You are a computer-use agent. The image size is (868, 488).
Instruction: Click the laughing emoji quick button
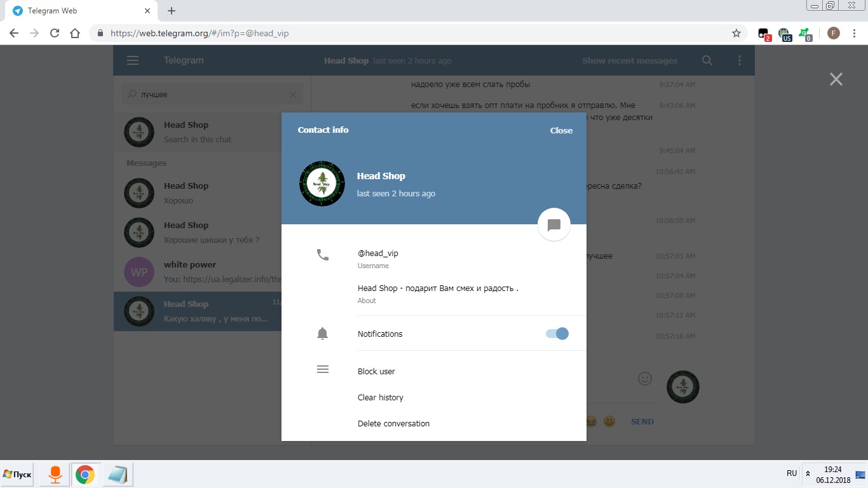click(x=592, y=421)
